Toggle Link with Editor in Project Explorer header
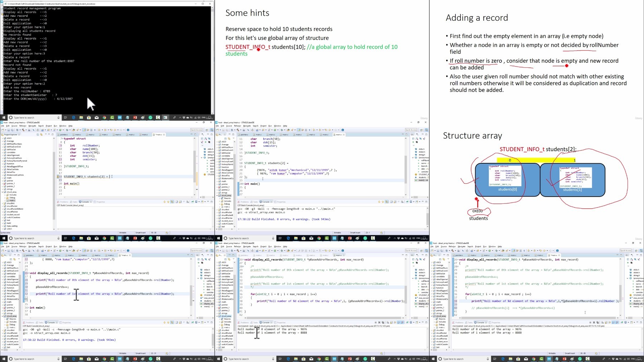 pyautogui.click(x=42, y=135)
